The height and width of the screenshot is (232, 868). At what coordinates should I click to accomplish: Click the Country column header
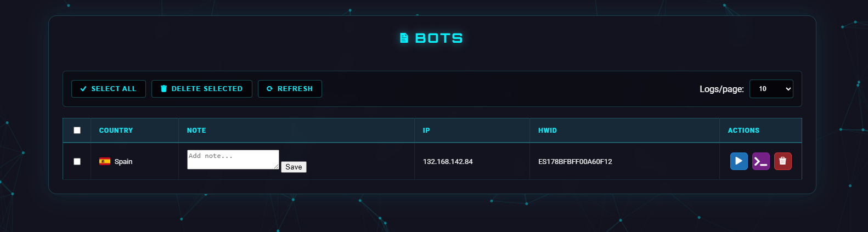tap(116, 131)
